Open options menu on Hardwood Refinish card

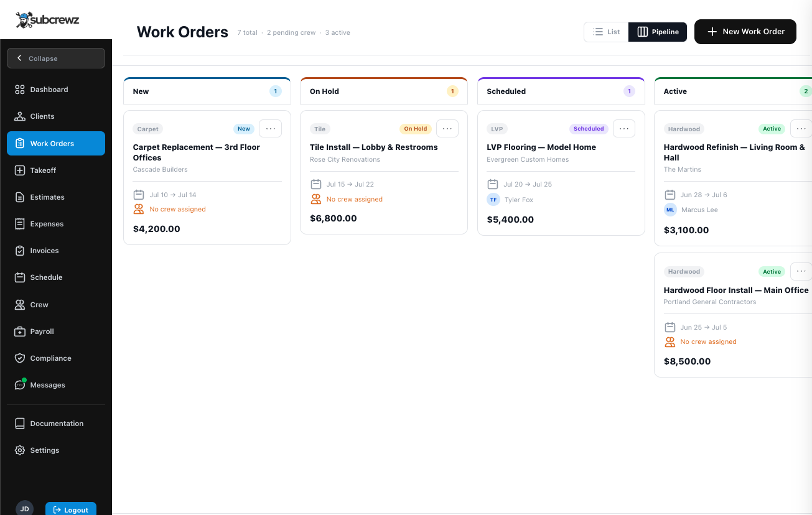(801, 129)
